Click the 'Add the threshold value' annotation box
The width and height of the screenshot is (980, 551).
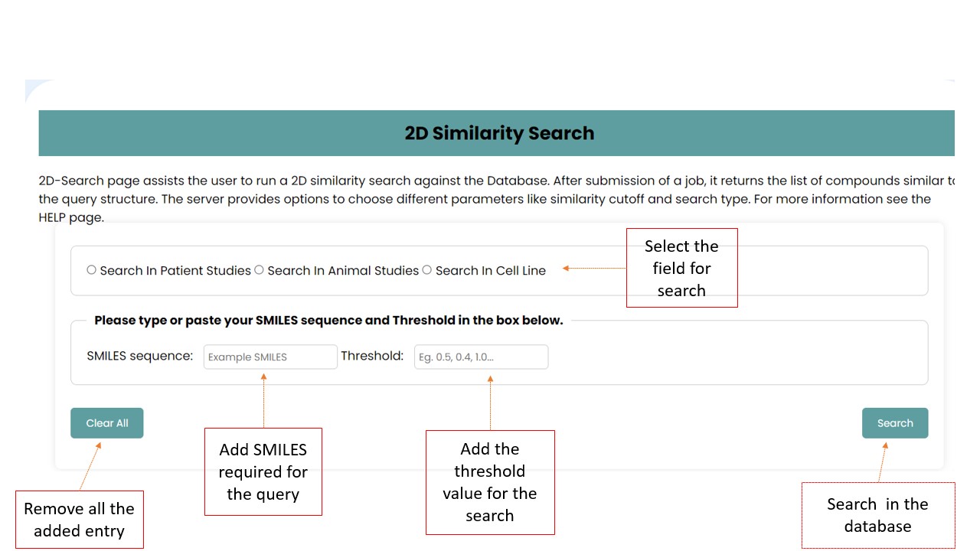[490, 482]
